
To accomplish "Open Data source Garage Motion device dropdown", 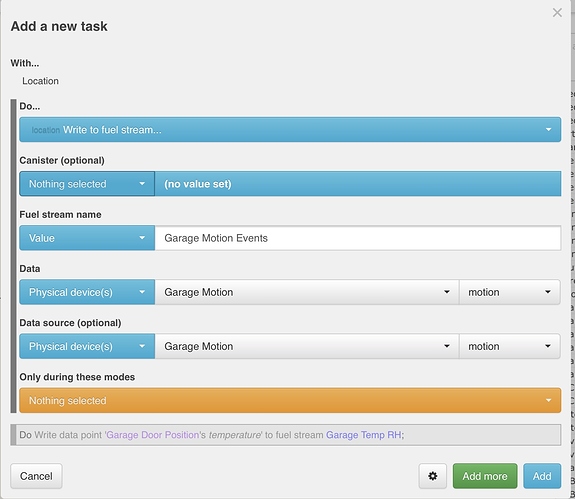I will (307, 346).
